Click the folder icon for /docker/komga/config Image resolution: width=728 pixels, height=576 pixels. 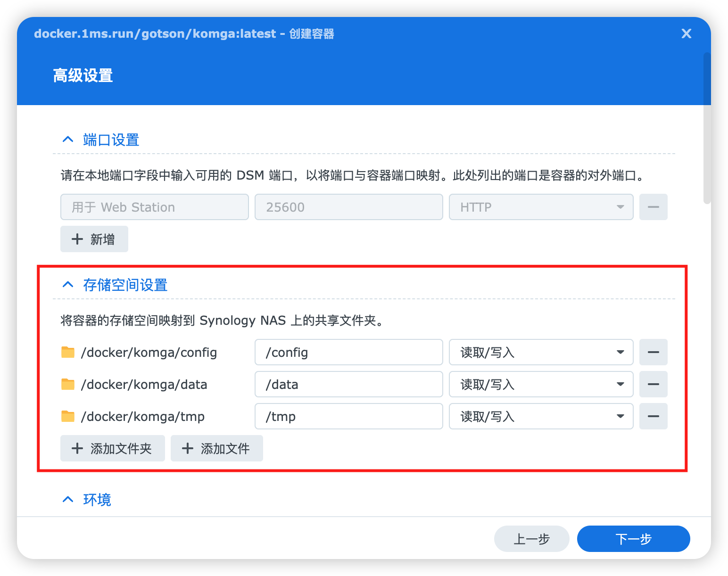point(68,352)
